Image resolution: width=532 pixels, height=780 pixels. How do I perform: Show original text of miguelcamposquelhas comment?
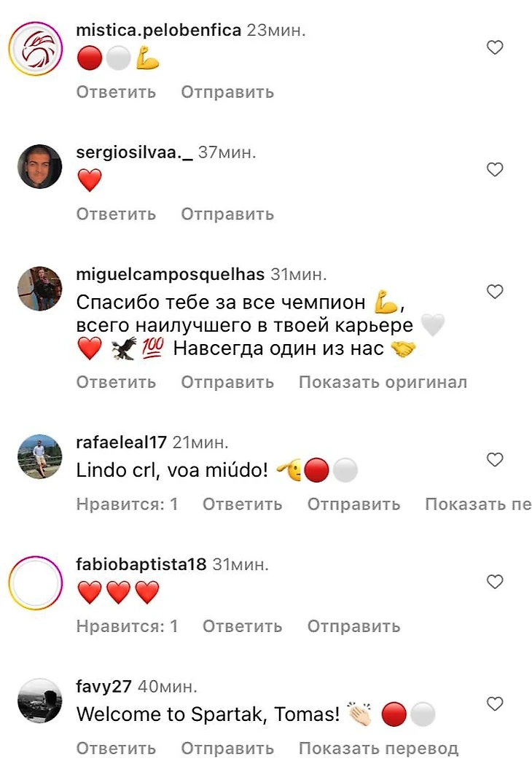[x=383, y=382]
